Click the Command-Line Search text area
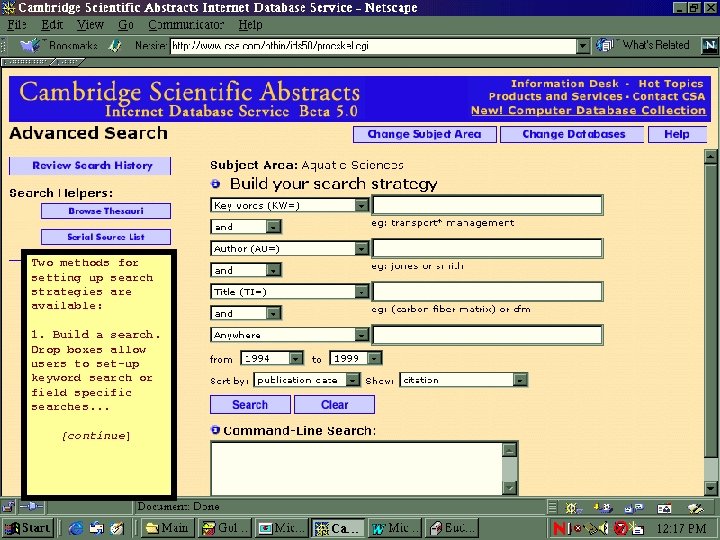This screenshot has width=720, height=540. [364, 468]
